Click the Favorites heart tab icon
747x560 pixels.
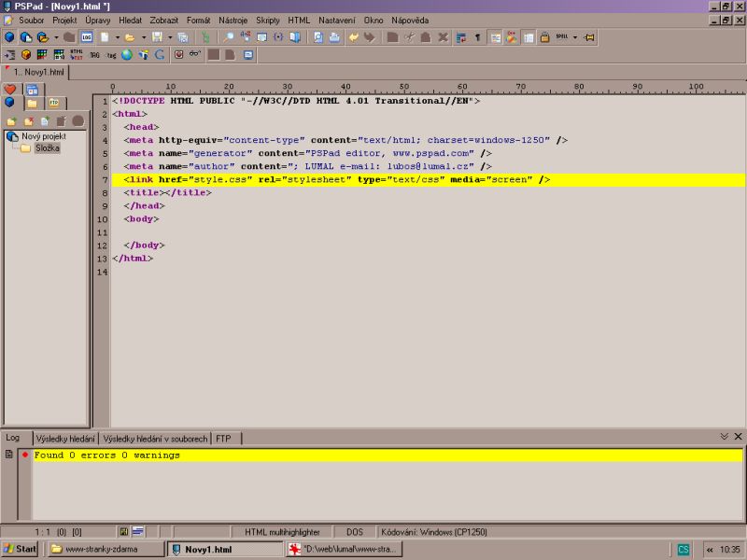(x=10, y=90)
